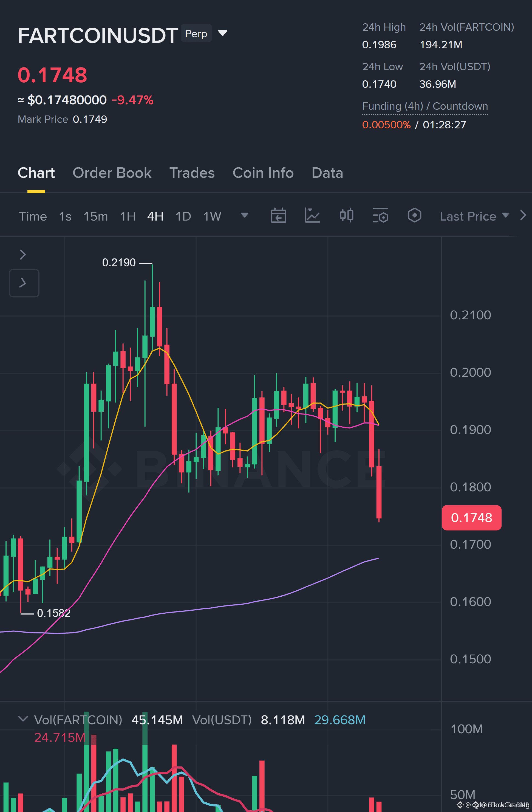This screenshot has width=532, height=812.
Task: Select the 1D interval
Action: tap(183, 216)
